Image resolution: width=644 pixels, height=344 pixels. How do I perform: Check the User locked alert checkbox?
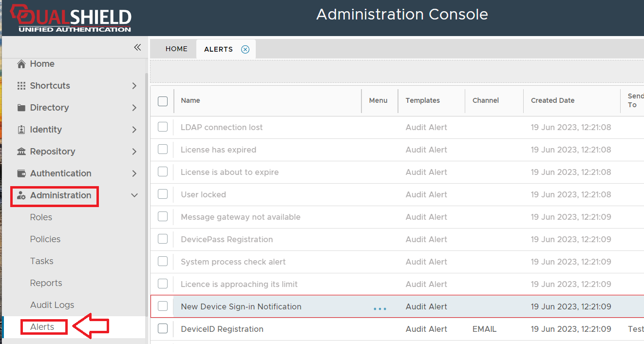pos(163,194)
